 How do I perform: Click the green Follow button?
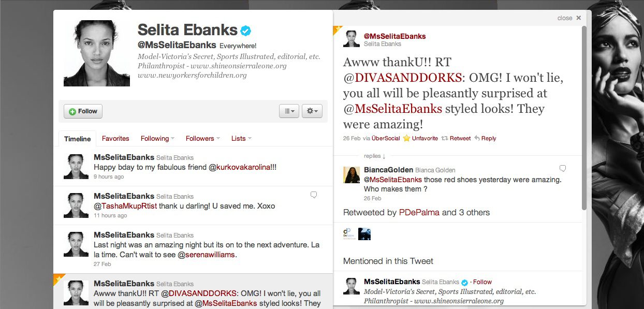point(83,111)
